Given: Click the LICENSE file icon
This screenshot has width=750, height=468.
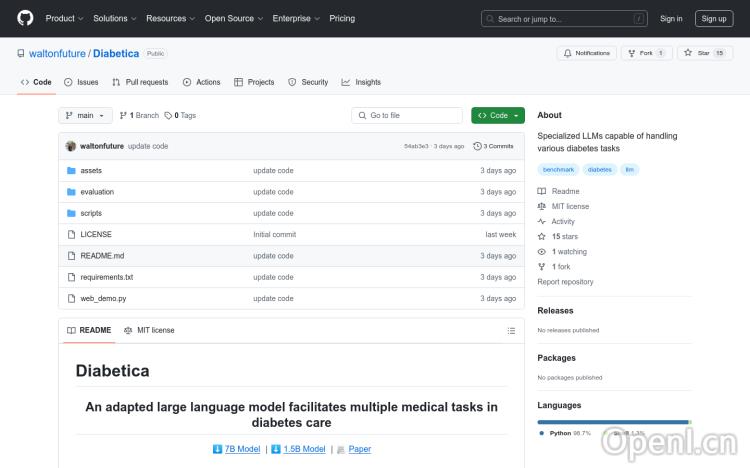Looking at the screenshot, I should pyautogui.click(x=71, y=234).
